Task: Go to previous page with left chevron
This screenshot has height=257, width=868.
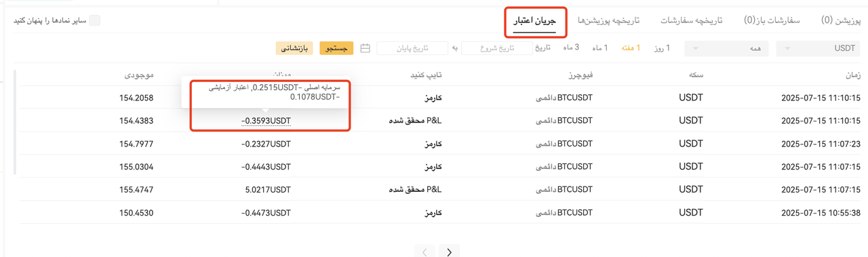Action: [425, 252]
